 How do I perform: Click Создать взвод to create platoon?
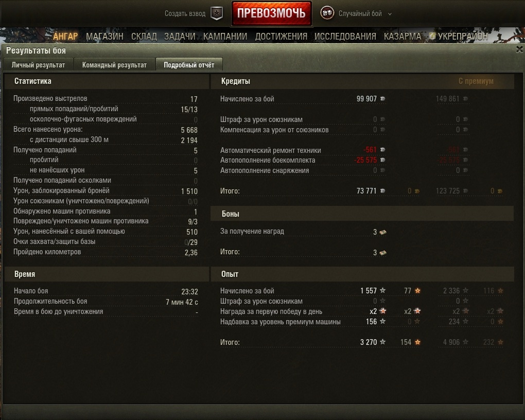pos(185,13)
